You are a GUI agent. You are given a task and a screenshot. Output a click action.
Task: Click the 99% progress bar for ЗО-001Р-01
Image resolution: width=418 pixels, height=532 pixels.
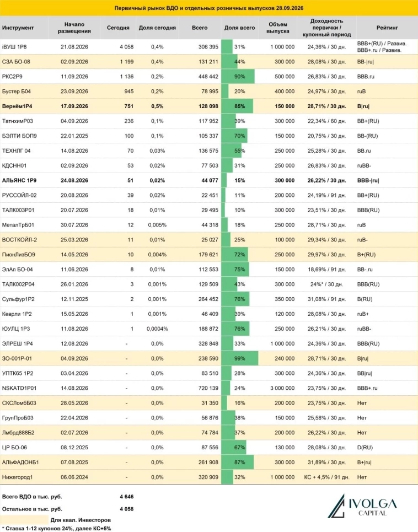[x=239, y=359]
